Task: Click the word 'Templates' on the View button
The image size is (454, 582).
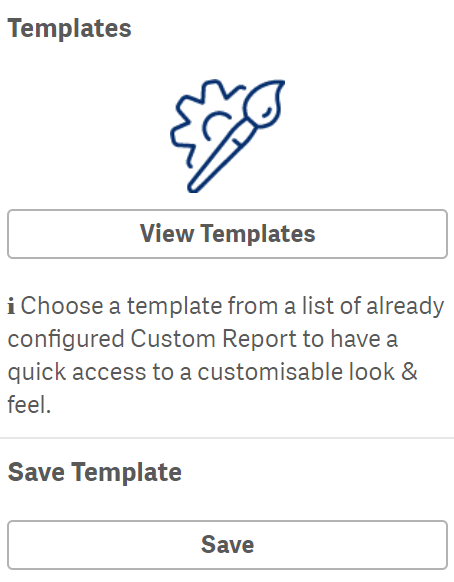Action: [x=258, y=234]
